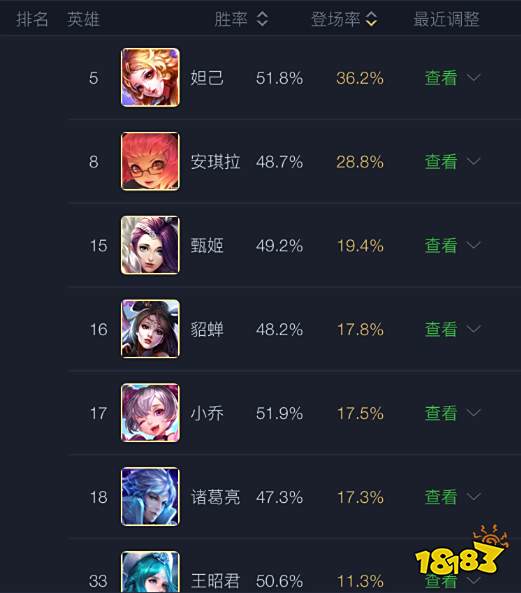Click the 小乔 hero name text

[x=207, y=413]
